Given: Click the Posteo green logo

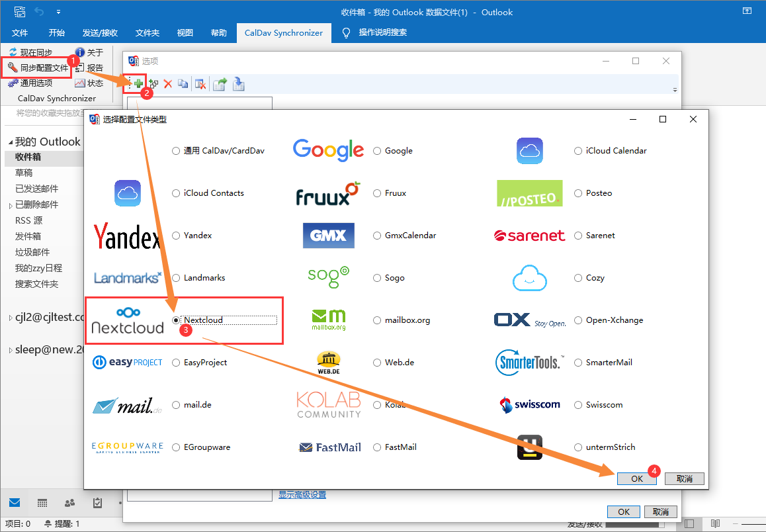Looking at the screenshot, I should [x=530, y=193].
